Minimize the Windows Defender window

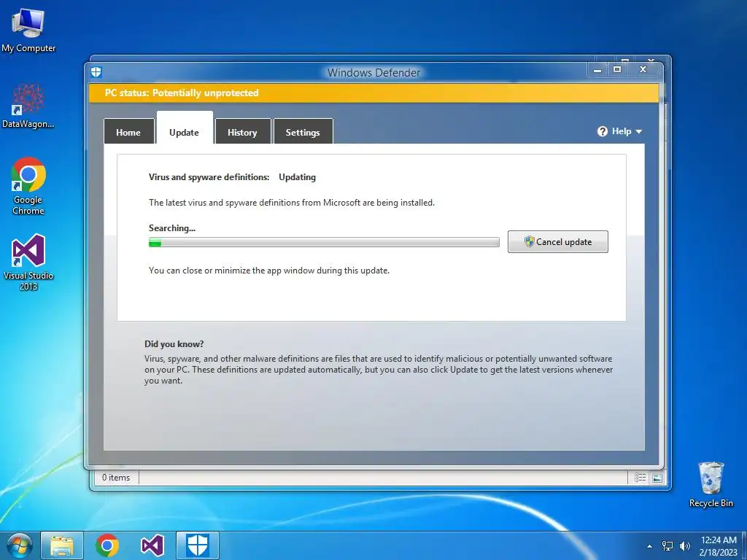tap(597, 70)
